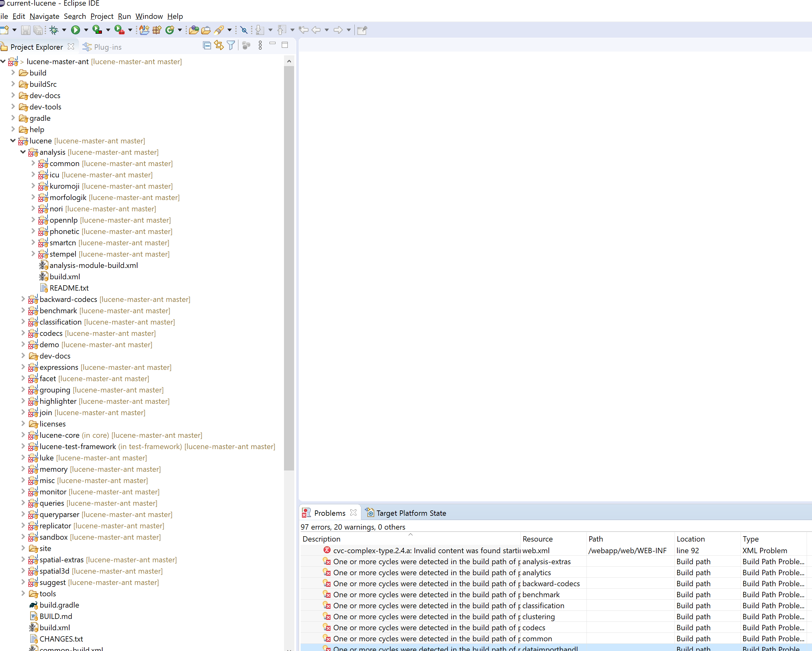Close the Project Explorer tab
Image resolution: width=812 pixels, height=651 pixels.
[71, 47]
